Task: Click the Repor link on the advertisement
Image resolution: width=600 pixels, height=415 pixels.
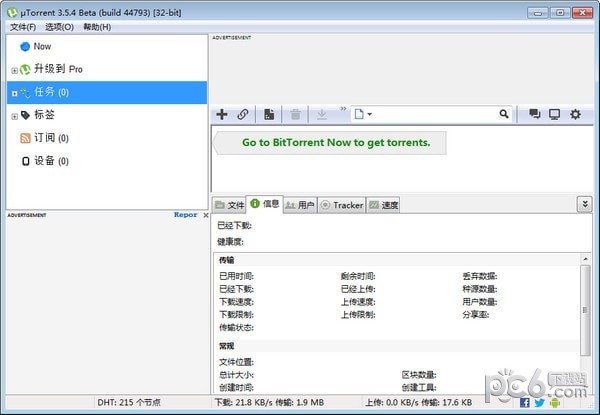Action: (185, 214)
